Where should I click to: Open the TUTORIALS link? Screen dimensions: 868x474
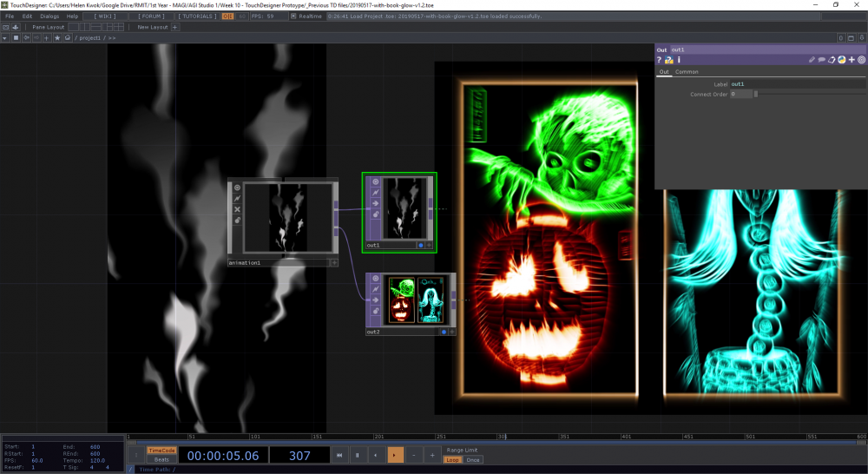click(198, 16)
